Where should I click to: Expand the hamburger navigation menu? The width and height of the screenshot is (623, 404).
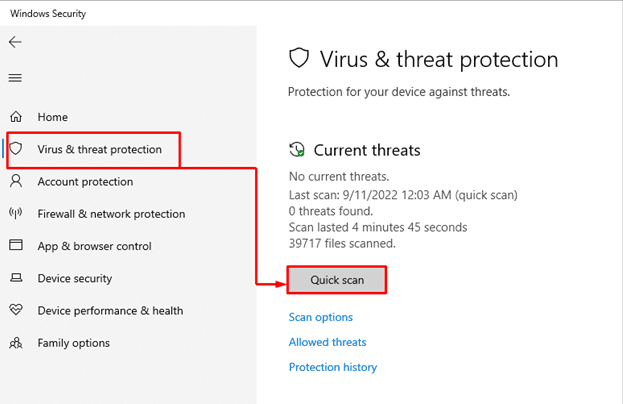pos(15,78)
